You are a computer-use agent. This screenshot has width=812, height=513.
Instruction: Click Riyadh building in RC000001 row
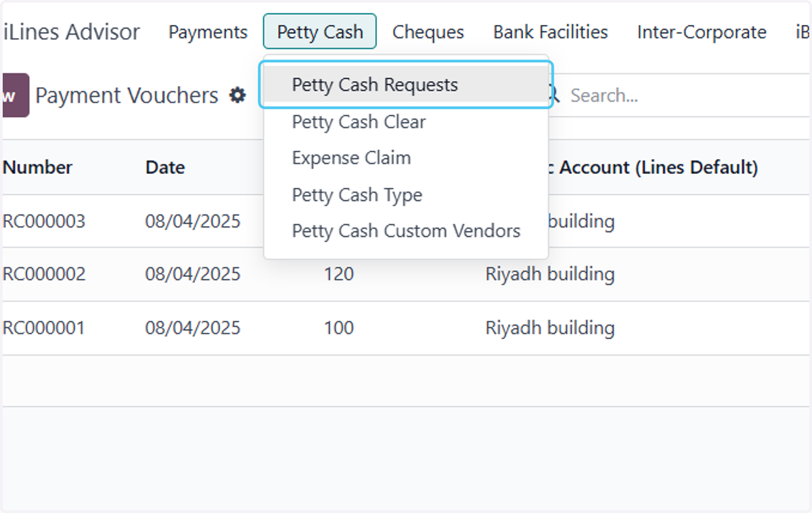pos(550,328)
